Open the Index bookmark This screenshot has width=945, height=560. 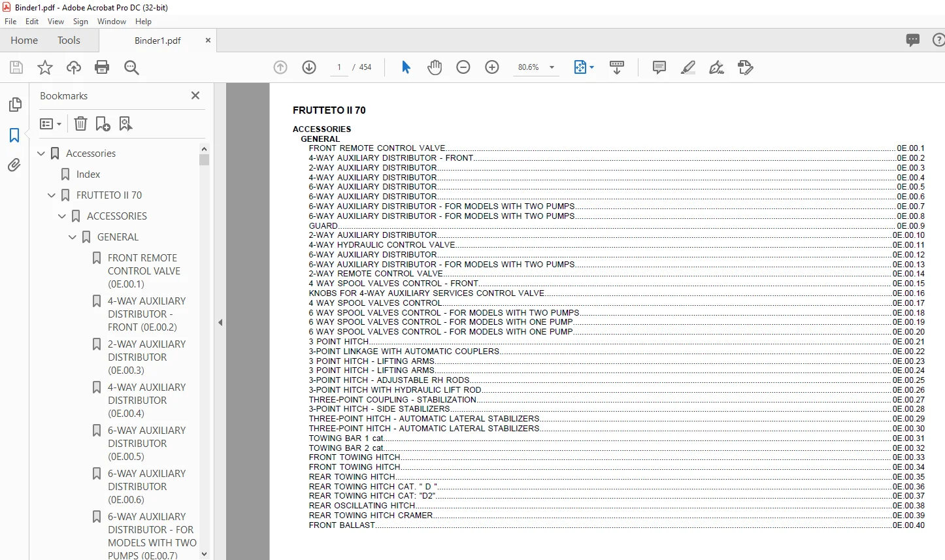click(88, 174)
